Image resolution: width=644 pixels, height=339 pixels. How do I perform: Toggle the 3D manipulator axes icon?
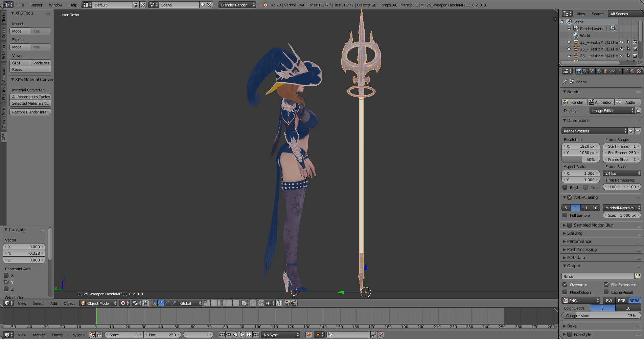(154, 303)
